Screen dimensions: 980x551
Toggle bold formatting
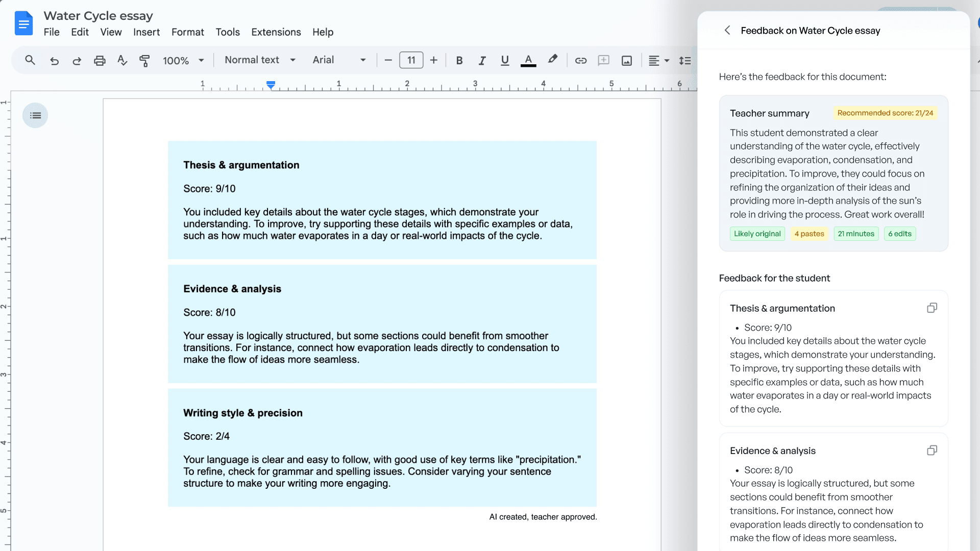point(459,60)
